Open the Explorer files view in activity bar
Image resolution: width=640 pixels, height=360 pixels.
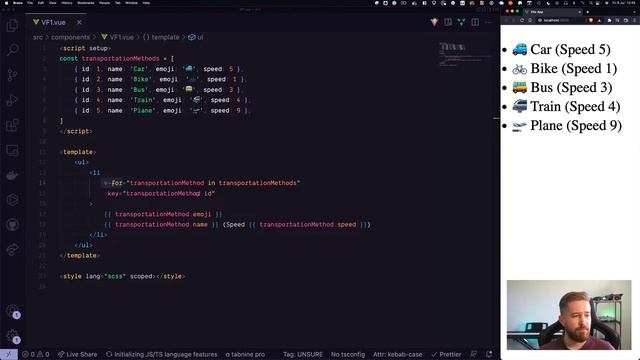12,26
